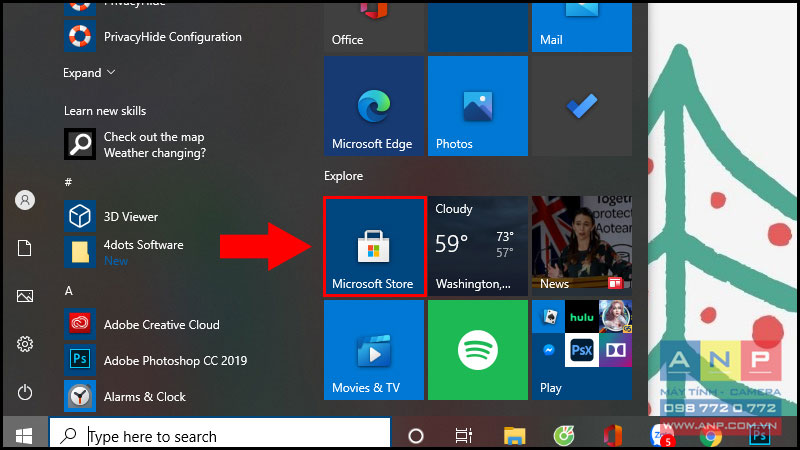Open Cortana circle on the taskbar
Image resolution: width=800 pixels, height=450 pixels.
click(416, 436)
